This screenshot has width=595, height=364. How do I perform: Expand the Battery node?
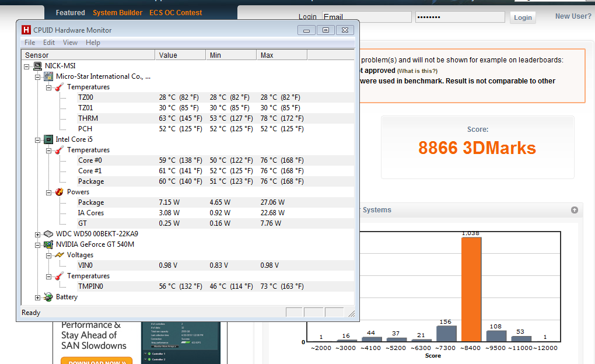(37, 297)
